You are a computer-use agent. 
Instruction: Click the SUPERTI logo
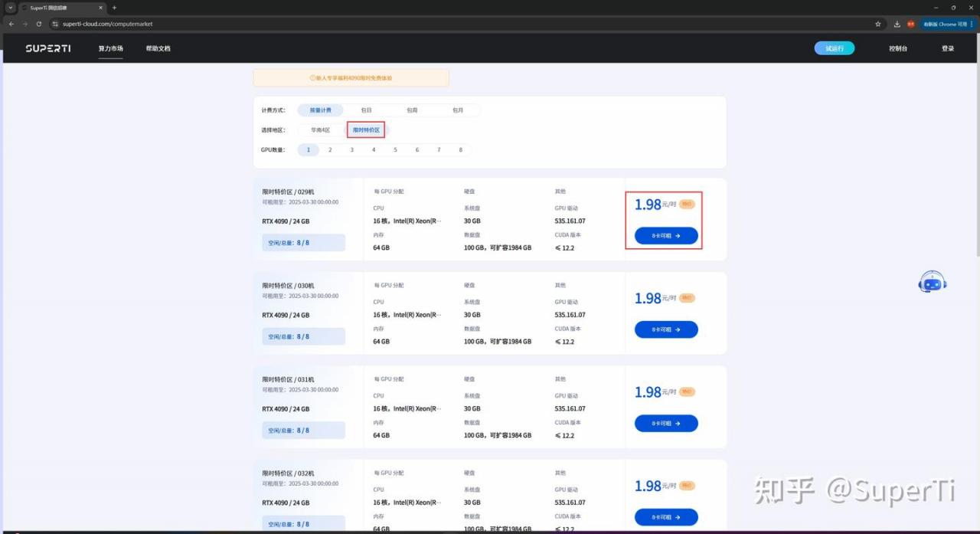tap(48, 48)
